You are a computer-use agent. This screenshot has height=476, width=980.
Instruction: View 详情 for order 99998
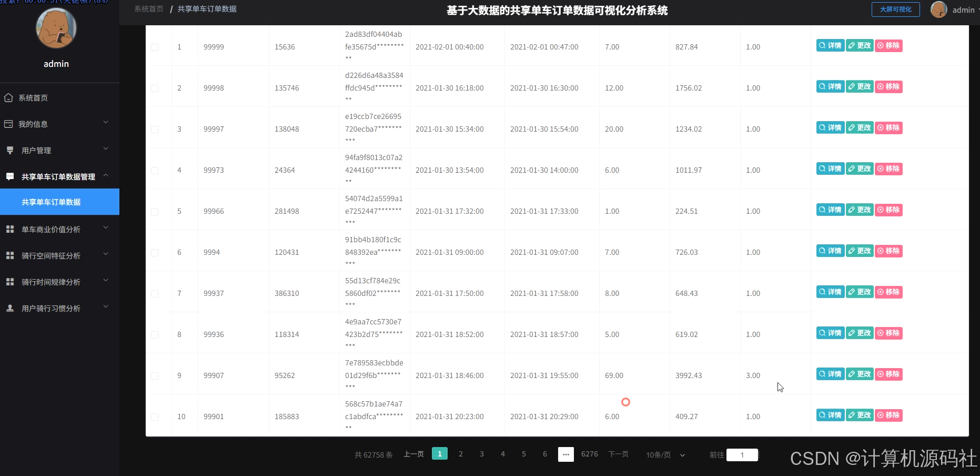831,87
